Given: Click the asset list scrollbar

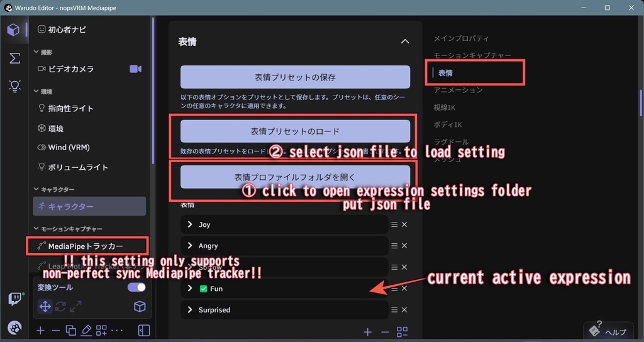Looking at the screenshot, I should pos(153,91).
